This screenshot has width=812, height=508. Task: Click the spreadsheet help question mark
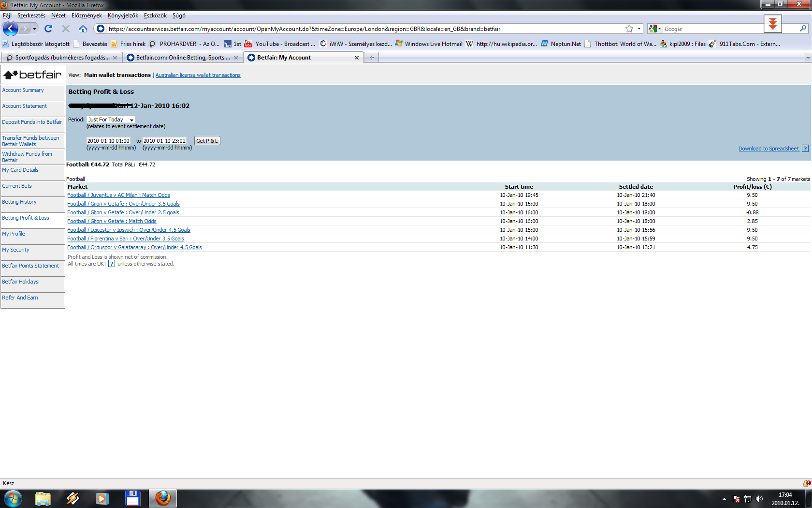805,149
